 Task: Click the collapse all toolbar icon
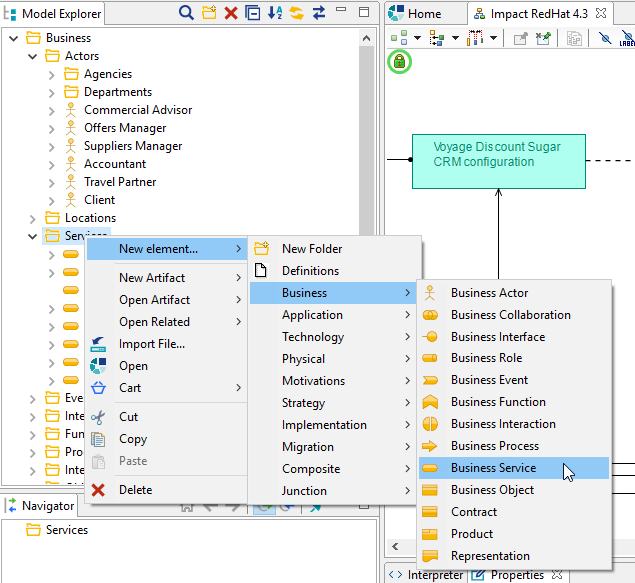click(253, 13)
